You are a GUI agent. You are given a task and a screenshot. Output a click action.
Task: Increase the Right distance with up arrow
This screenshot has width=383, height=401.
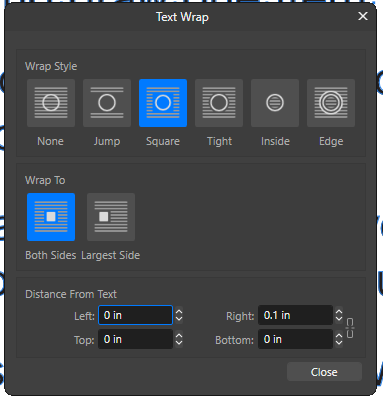coord(339,311)
